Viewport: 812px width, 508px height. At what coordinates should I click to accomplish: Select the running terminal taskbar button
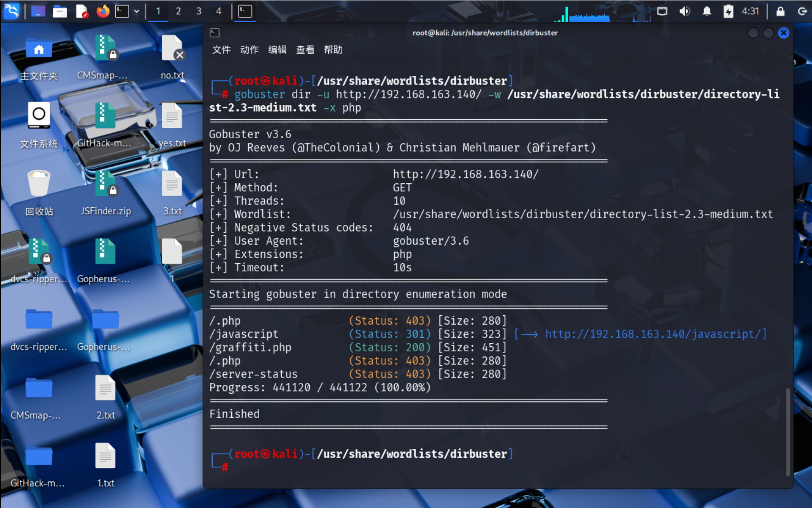(x=245, y=11)
